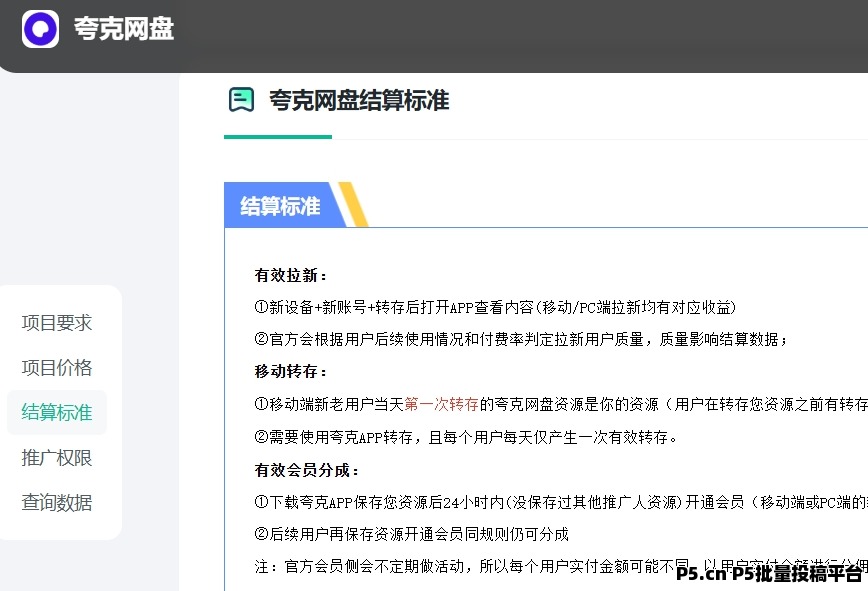Screen dimensions: 868x591
Task: Open the 项目要求 sidebar item
Action: coord(56,323)
